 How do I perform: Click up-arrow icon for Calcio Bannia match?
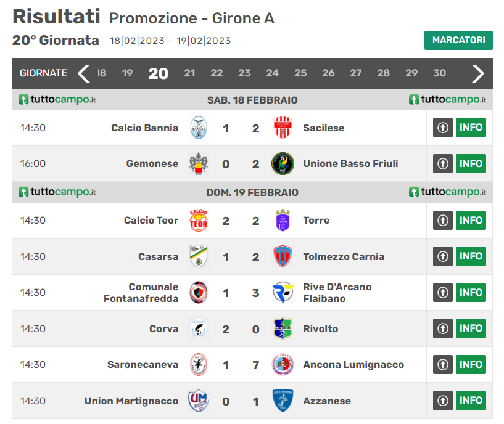[x=442, y=128]
